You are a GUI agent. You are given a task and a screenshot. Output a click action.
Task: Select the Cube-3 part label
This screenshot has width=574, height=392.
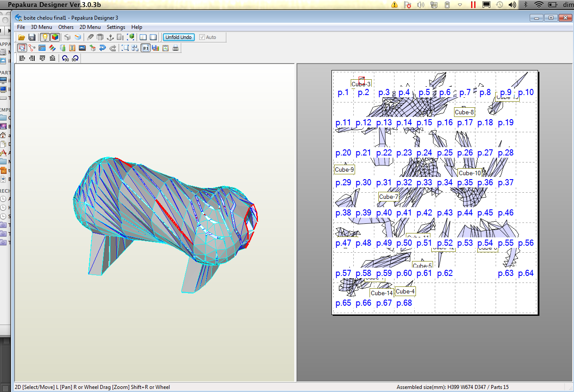pyautogui.click(x=361, y=84)
